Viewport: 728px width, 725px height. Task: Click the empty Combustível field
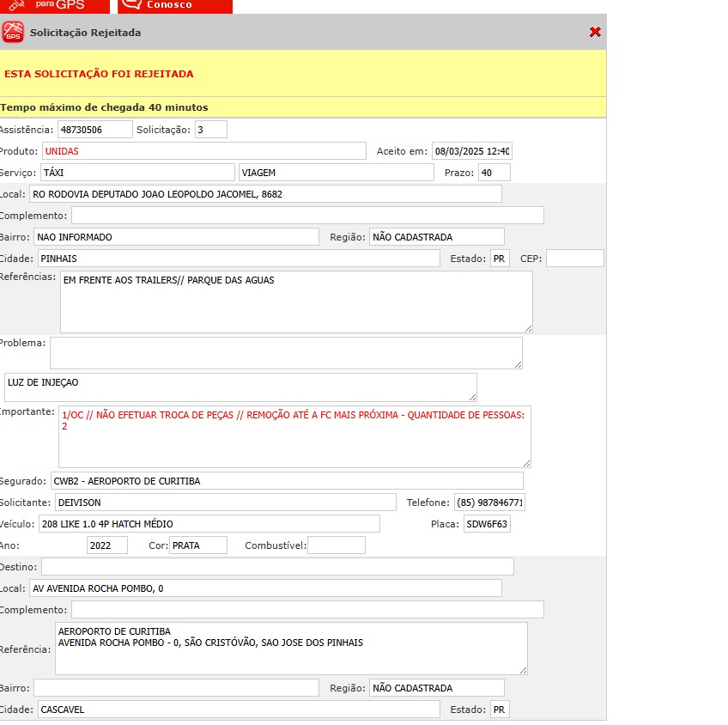pos(337,545)
